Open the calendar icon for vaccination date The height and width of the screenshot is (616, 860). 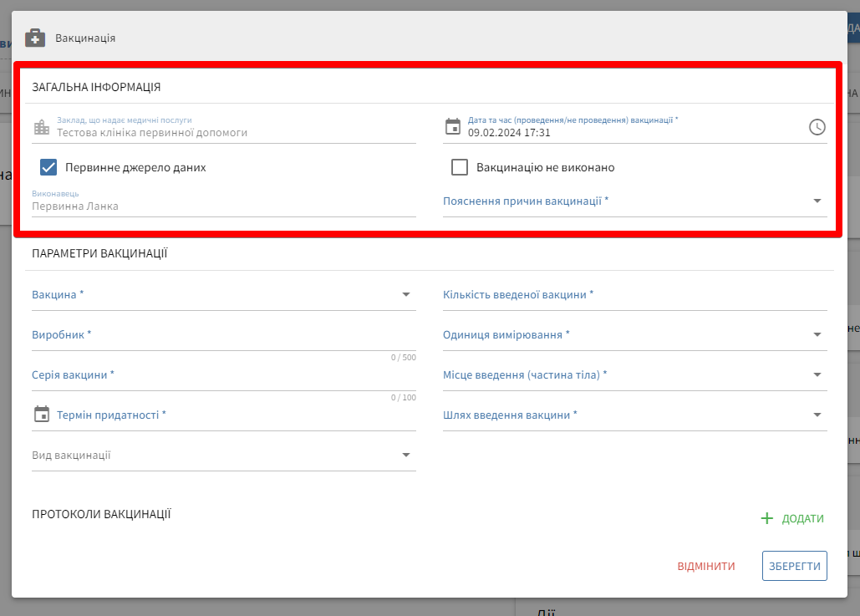pyautogui.click(x=453, y=127)
